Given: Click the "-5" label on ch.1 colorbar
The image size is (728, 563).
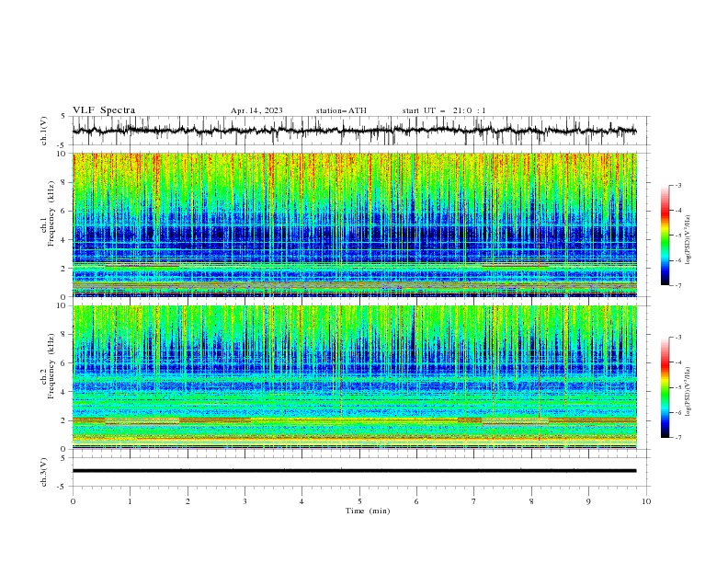Looking at the screenshot, I should point(678,236).
